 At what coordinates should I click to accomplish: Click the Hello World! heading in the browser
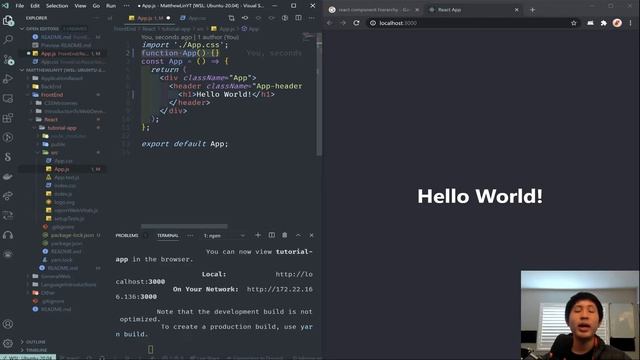tap(480, 196)
